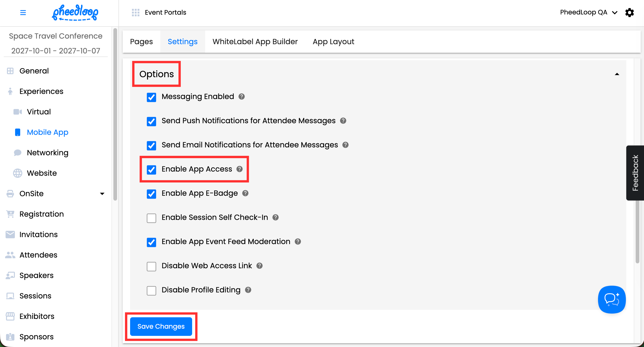Go to Networking in the sidebar

[47, 153]
